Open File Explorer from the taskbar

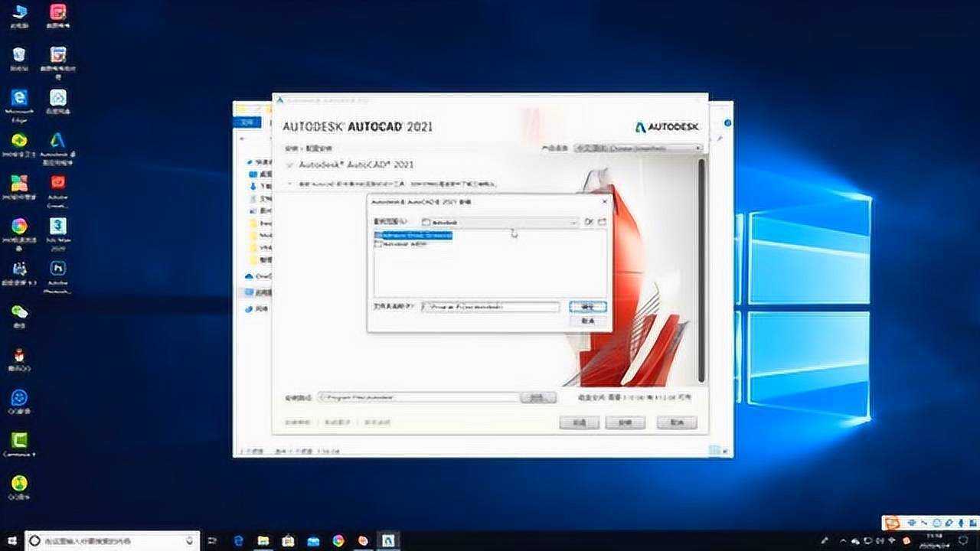coord(263,540)
